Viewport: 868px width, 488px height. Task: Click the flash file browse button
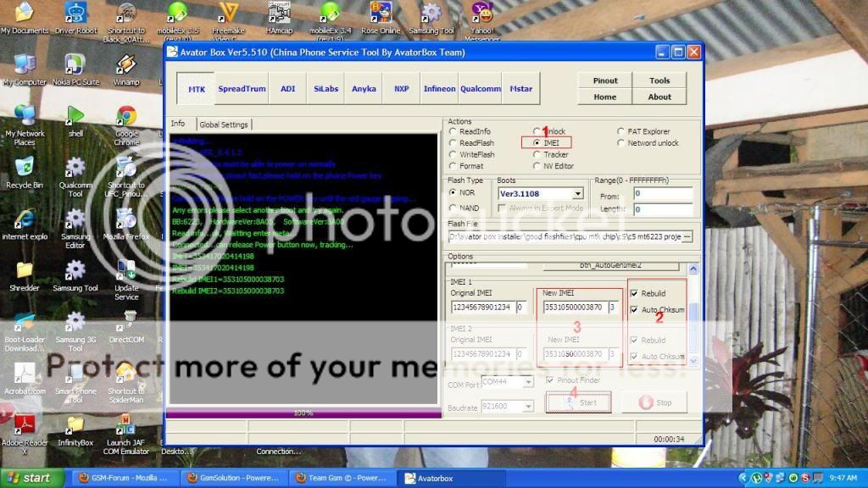tap(687, 236)
